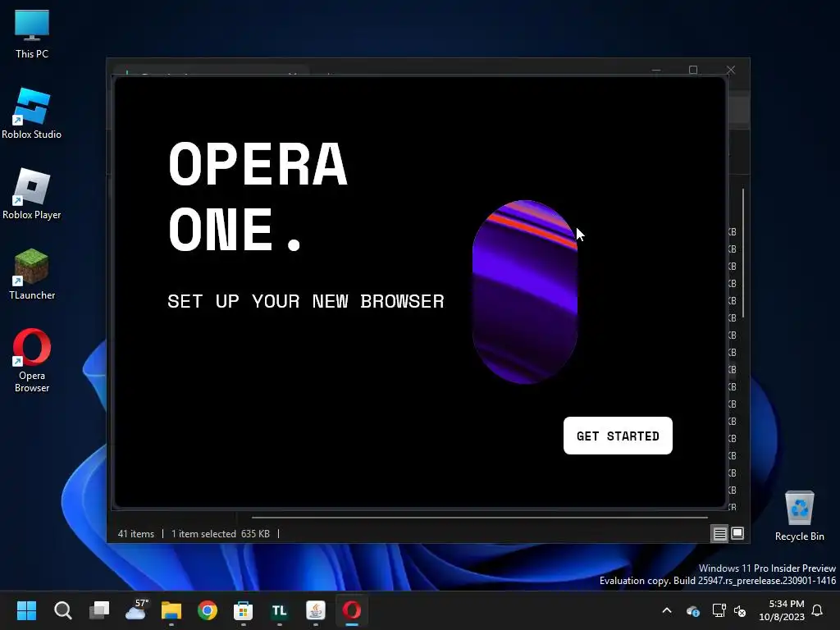Open This PC desktop icon
This screenshot has width=840, height=630.
[x=32, y=34]
